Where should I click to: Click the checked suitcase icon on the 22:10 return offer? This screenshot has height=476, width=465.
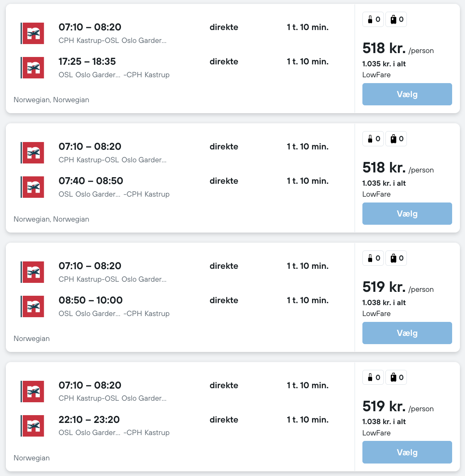(394, 378)
